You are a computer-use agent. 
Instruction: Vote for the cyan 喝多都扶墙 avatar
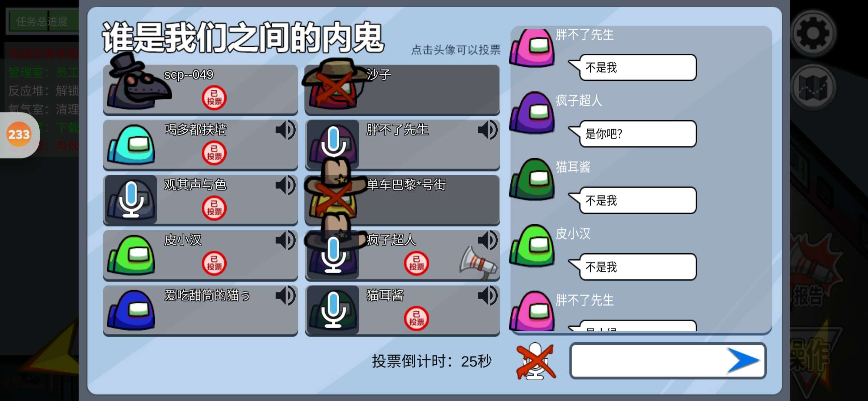pos(131,144)
